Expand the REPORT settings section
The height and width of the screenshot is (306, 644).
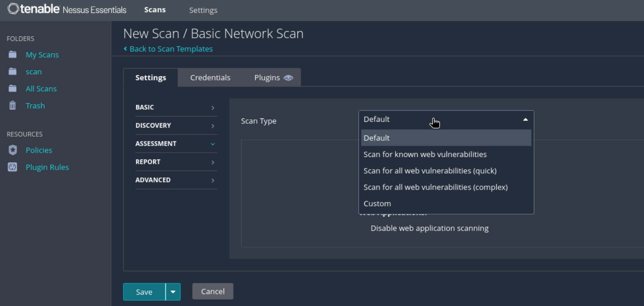click(176, 162)
